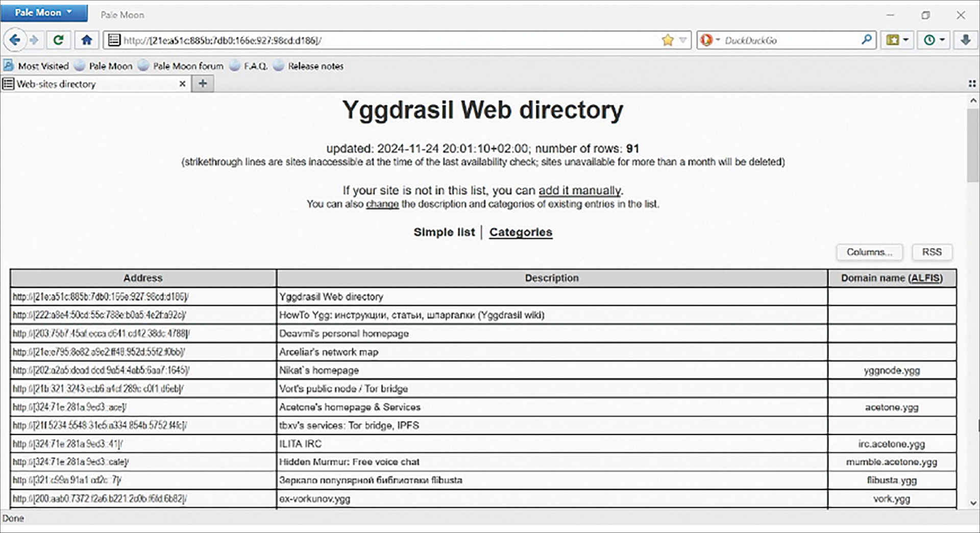Sort by the Description column header
The image size is (980, 533).
(x=552, y=278)
